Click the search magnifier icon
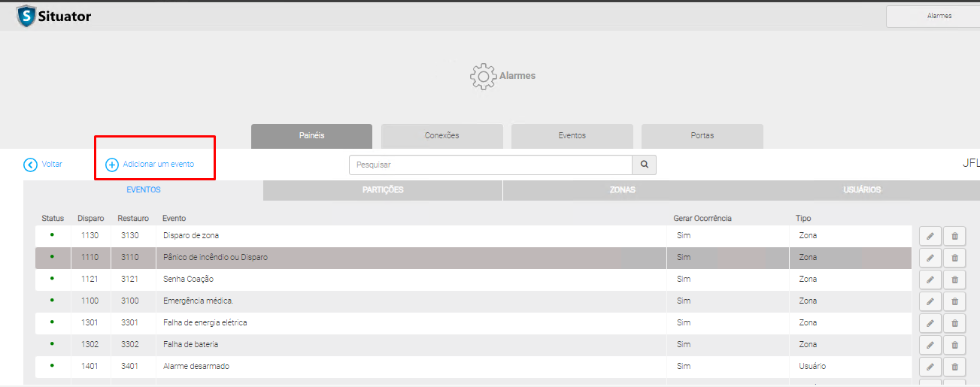 pyautogui.click(x=644, y=165)
